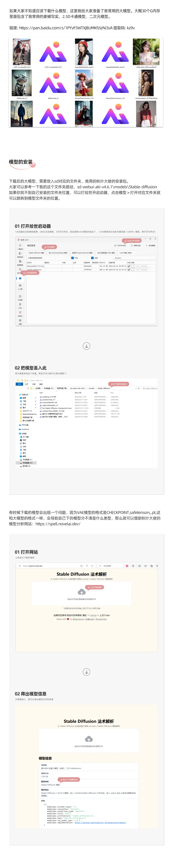Click 打开文件夹 folder button in launcher
This screenshot has width=173, height=868.
click(120, 246)
